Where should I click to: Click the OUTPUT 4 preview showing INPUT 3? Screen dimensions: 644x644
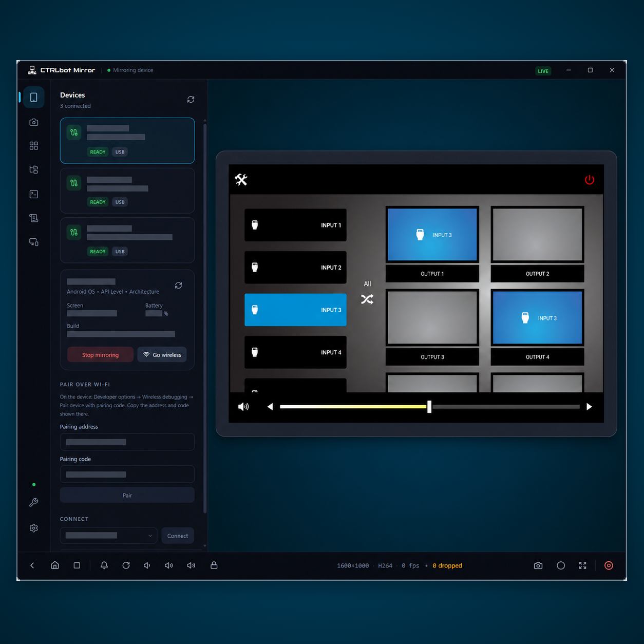(x=537, y=318)
